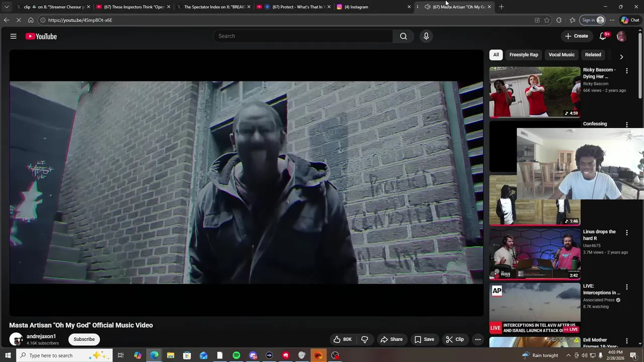644x362 pixels.
Task: Open the YouTube account avatar menu
Action: [621, 36]
